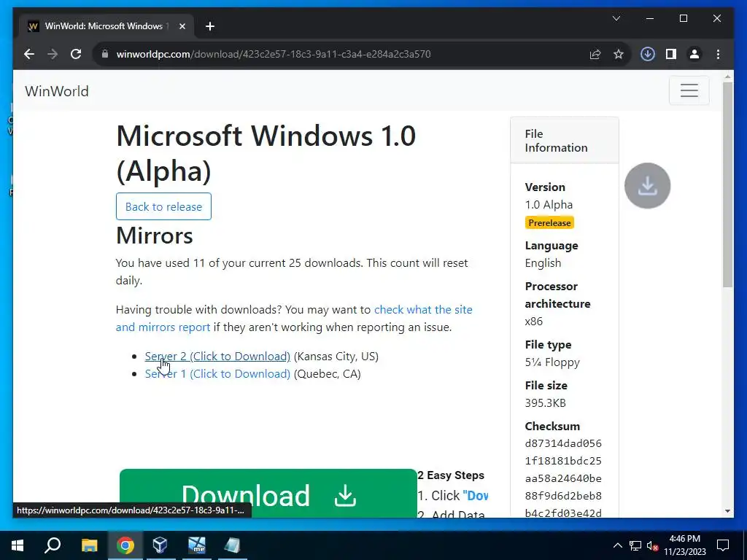The height and width of the screenshot is (560, 747).
Task: Open the Windows Start menu
Action: tap(18, 545)
